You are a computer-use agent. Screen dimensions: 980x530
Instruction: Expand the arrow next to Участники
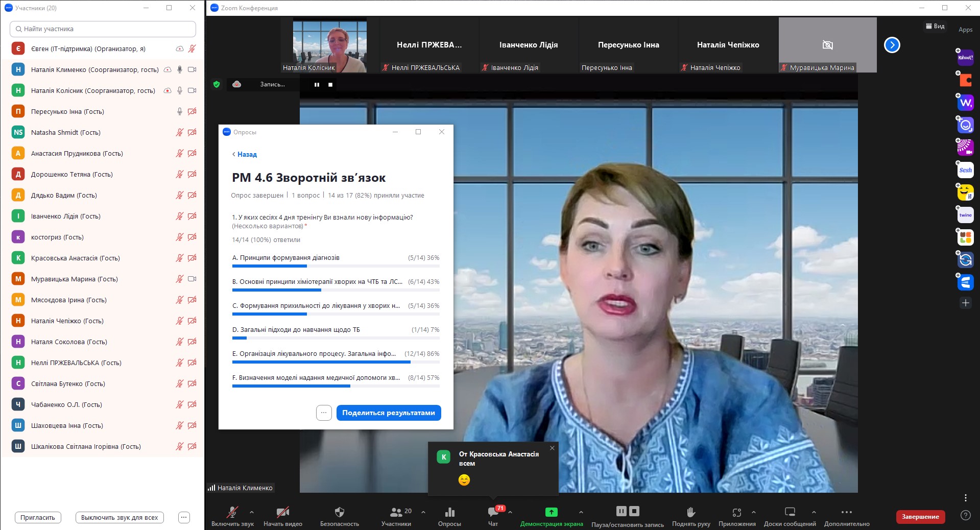point(423,512)
